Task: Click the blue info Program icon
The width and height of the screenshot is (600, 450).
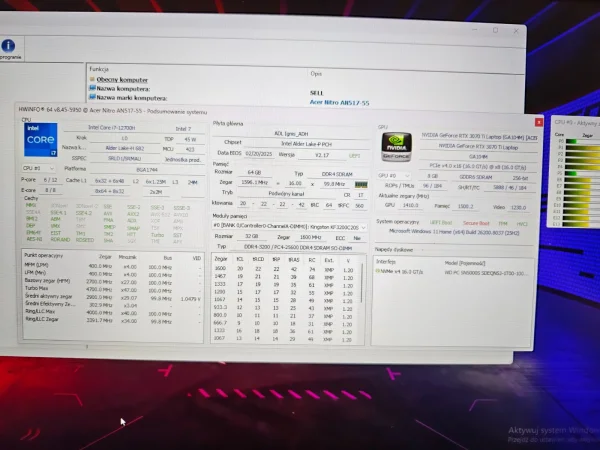Action: (8, 46)
